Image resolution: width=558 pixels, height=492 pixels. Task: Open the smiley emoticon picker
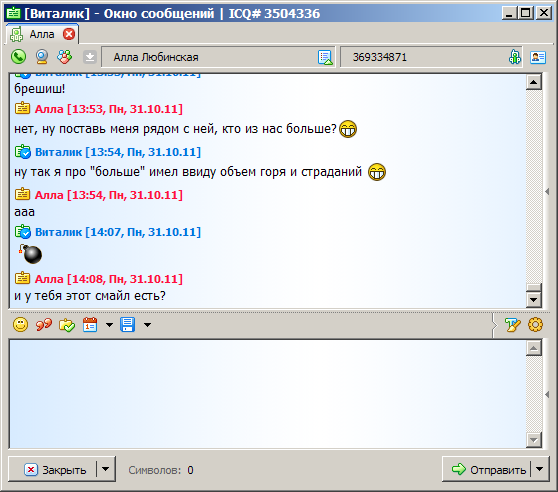[x=20, y=324]
